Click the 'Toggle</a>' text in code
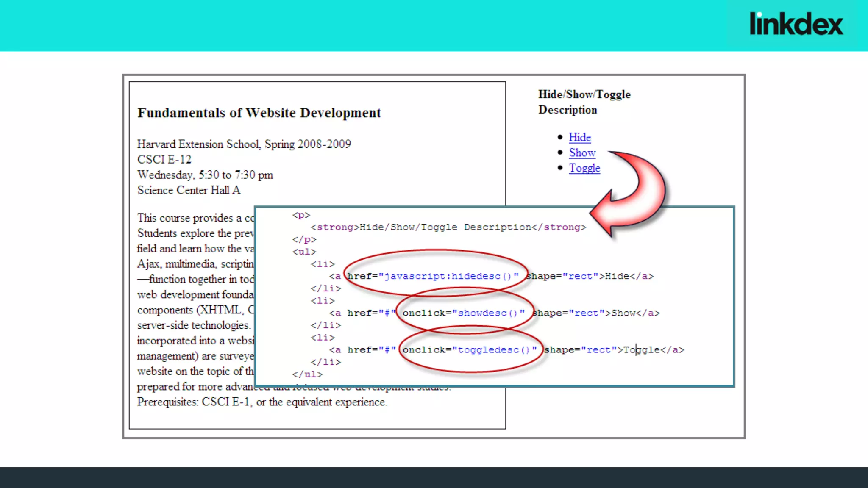868x488 pixels. (654, 350)
